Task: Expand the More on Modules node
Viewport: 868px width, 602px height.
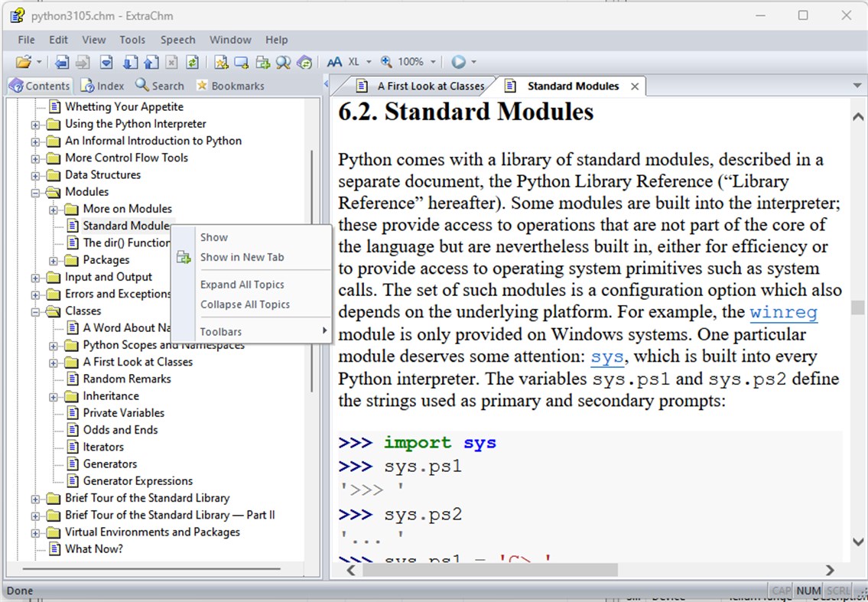Action: (53, 210)
